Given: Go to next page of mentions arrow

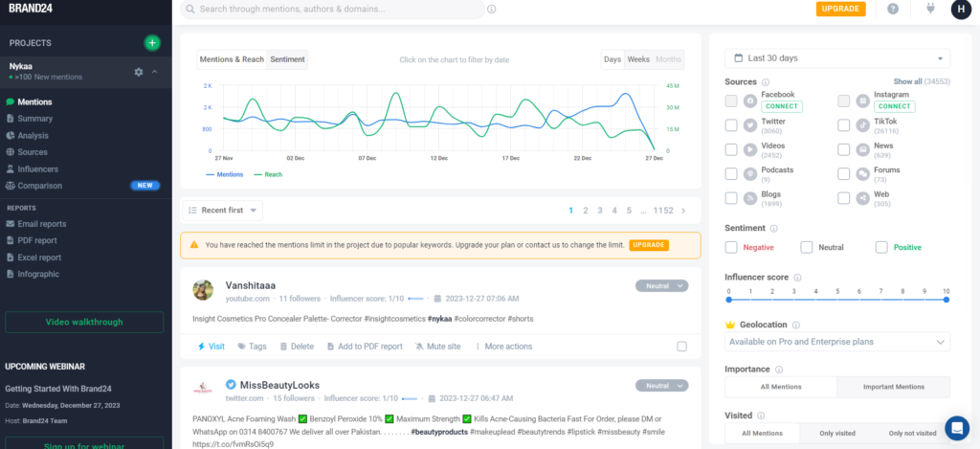Looking at the screenshot, I should coord(683,211).
